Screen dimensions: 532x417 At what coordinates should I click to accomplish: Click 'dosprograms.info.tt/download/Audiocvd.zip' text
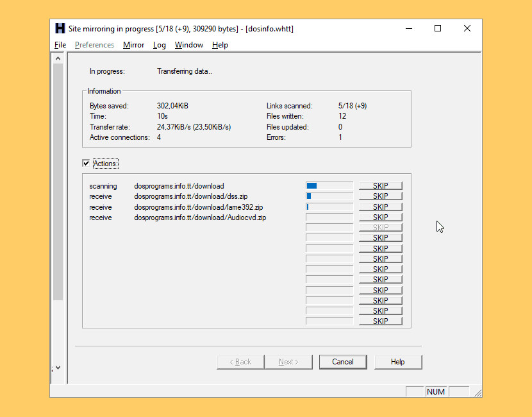point(200,217)
